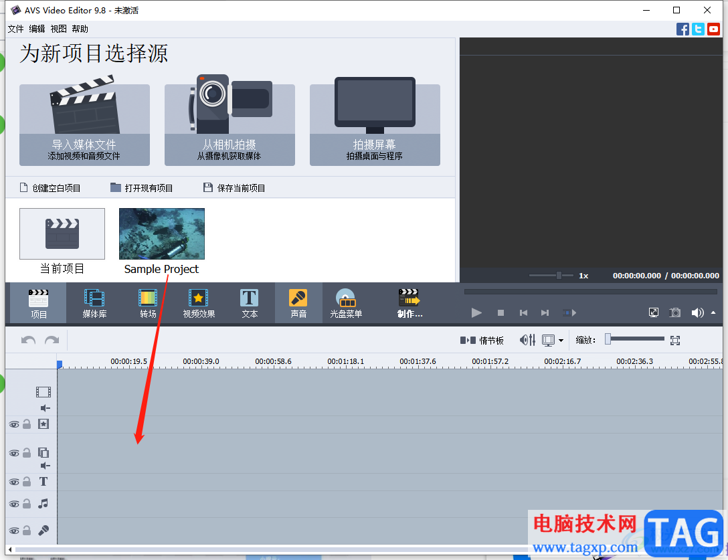
Task: Lock the video effects track
Action: tap(27, 424)
